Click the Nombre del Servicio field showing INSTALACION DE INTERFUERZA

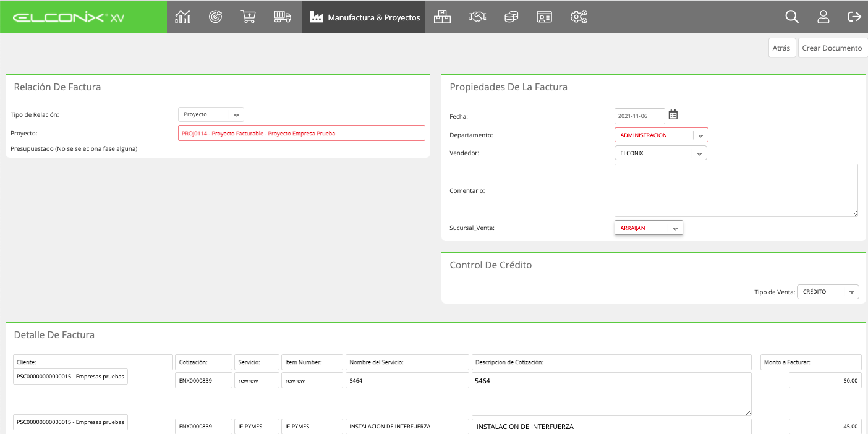tap(407, 426)
